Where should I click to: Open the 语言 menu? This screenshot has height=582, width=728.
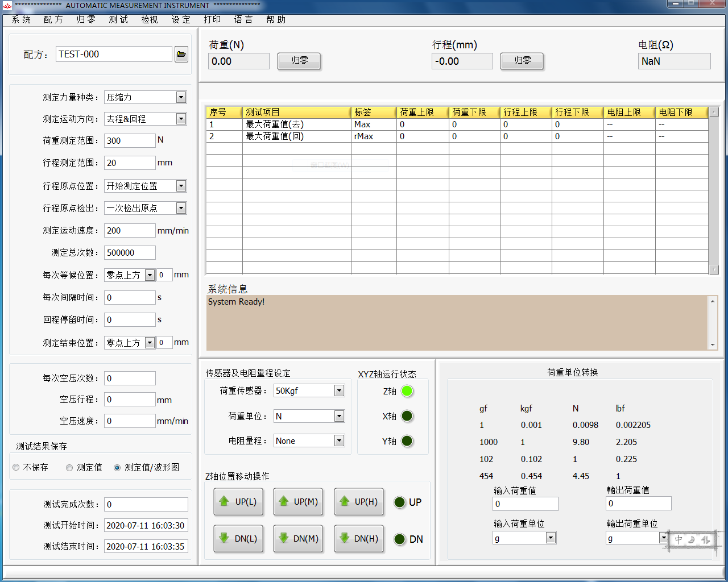point(243,19)
